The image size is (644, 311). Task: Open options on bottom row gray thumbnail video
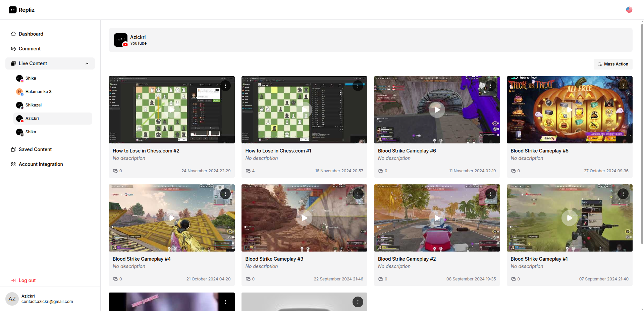coord(358,302)
